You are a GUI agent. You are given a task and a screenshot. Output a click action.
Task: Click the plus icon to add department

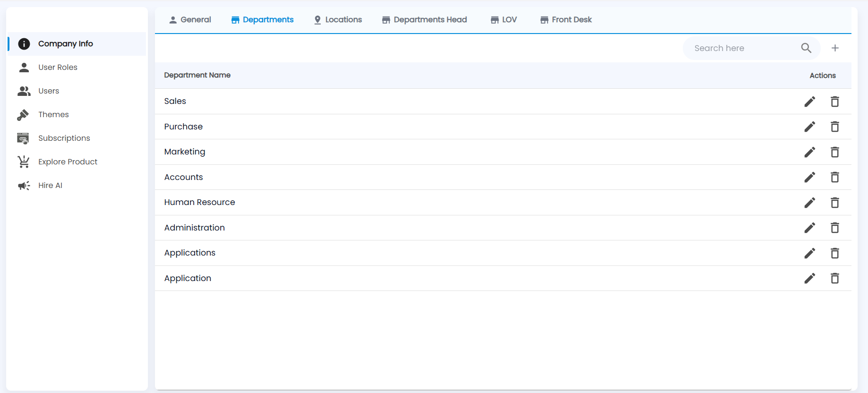point(835,48)
